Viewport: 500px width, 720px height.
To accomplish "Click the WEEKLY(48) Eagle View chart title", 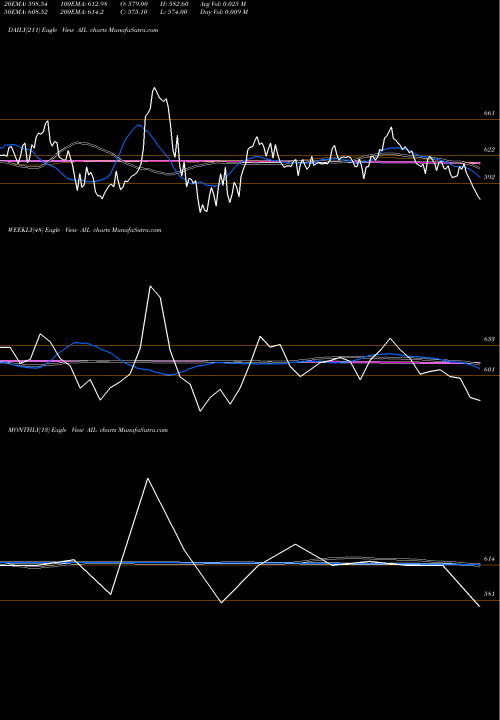I will (x=84, y=230).
